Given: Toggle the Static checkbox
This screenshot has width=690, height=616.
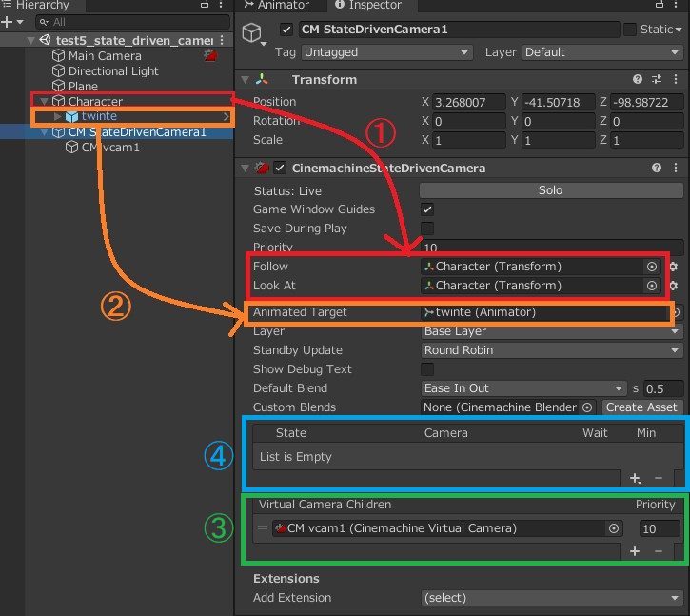Looking at the screenshot, I should click(630, 30).
